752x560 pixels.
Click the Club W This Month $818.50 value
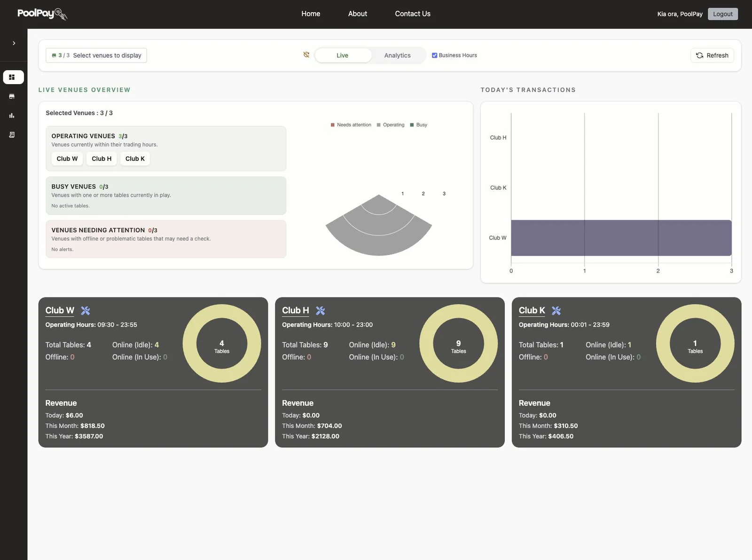(93, 426)
